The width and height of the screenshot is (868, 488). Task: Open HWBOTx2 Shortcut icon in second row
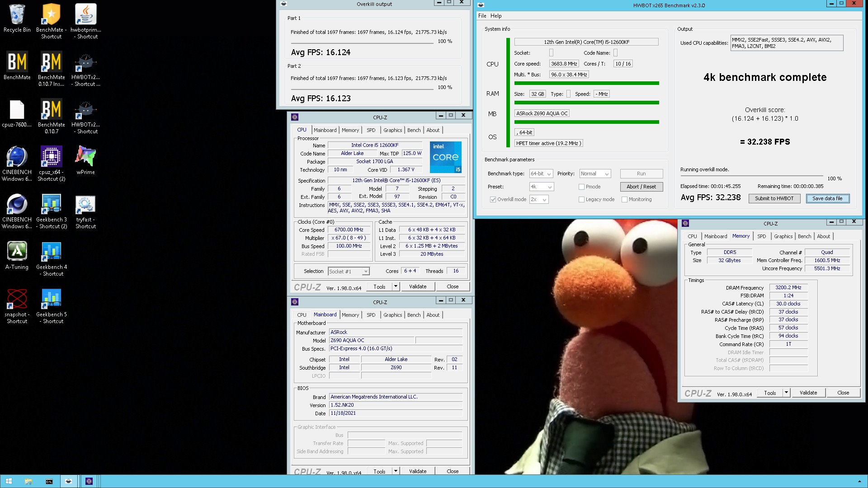tap(85, 69)
